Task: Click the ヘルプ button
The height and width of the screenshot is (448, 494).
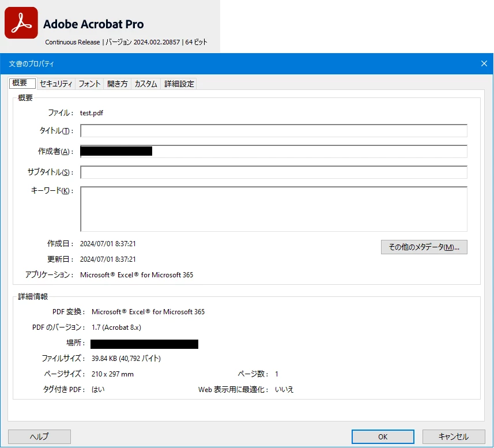Action: [x=39, y=436]
